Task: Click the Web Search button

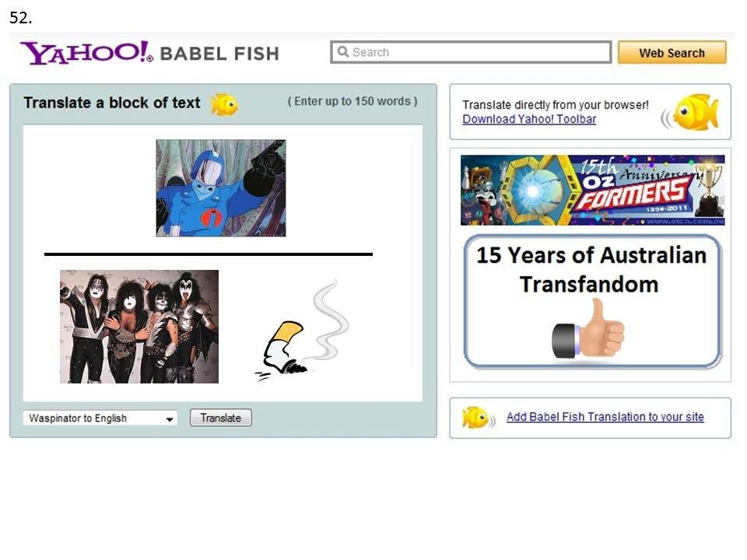Action: [672, 52]
